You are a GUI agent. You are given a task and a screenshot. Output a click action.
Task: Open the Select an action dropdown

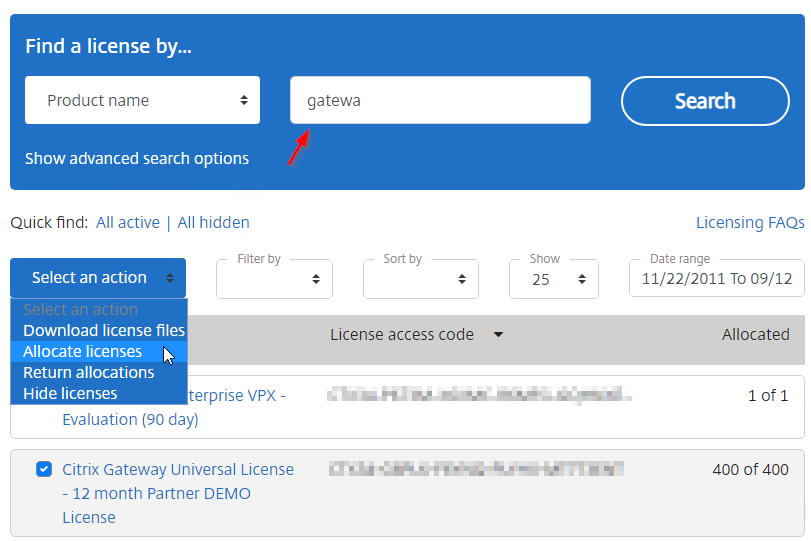(x=98, y=278)
